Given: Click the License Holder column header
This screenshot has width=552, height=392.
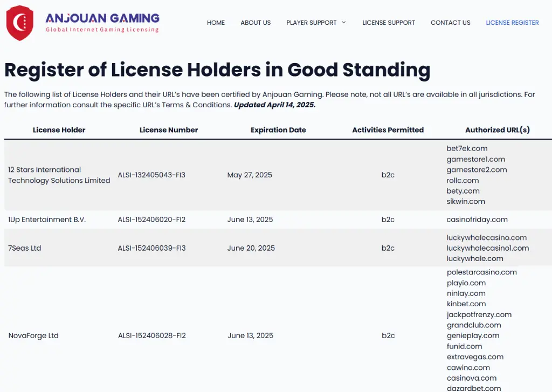Looking at the screenshot, I should coord(59,130).
